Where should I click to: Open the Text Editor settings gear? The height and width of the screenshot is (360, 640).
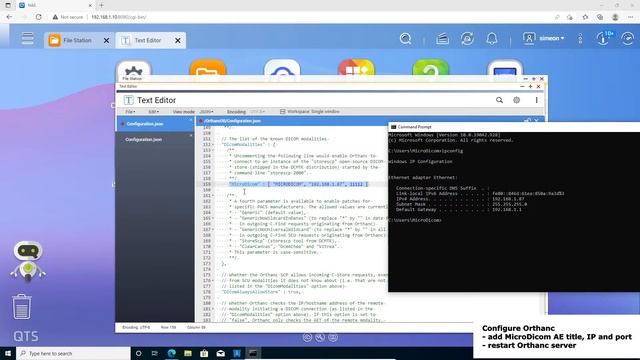tap(516, 100)
